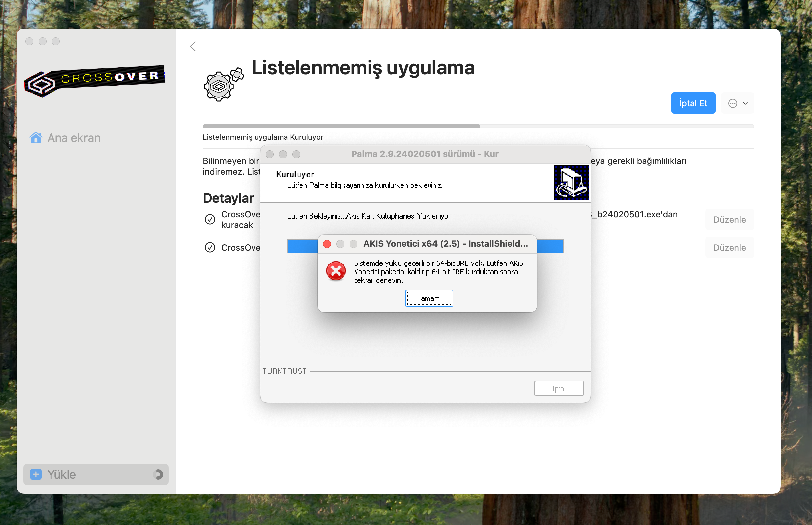This screenshot has width=812, height=525.
Task: Click the second checkmark circle under Detaylar
Action: click(x=210, y=247)
